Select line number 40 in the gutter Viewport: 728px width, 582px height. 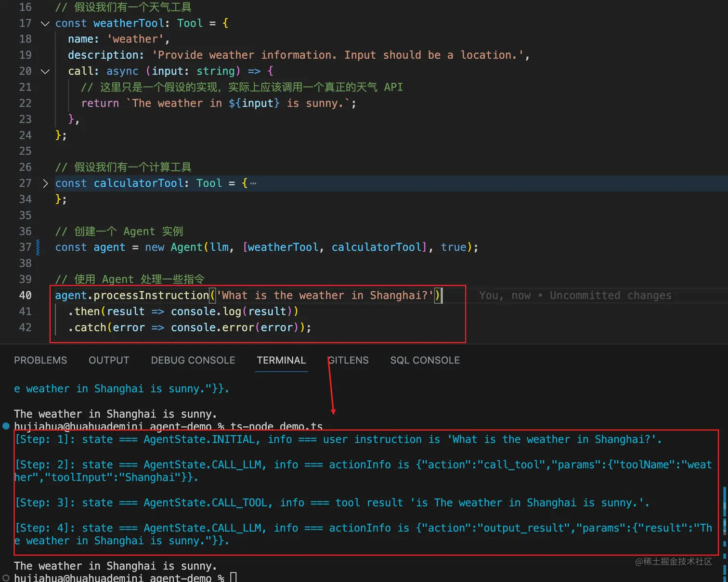(25, 296)
